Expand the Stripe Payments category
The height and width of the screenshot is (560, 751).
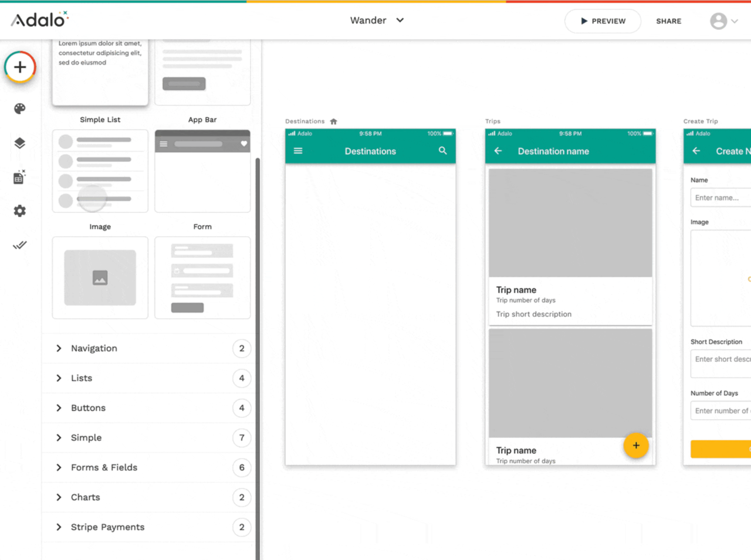pyautogui.click(x=107, y=527)
